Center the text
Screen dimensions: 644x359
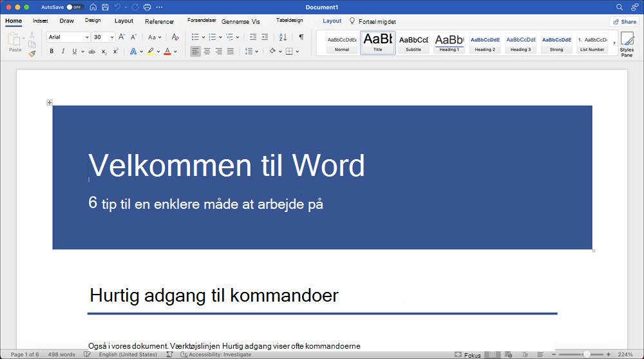pyautogui.click(x=207, y=52)
